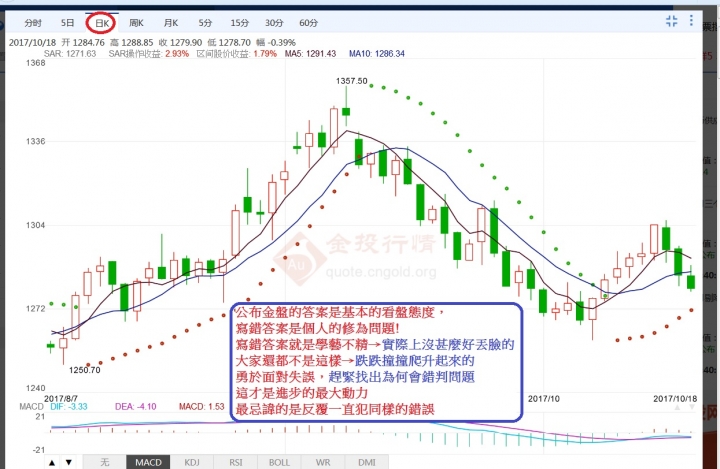Click the MA10: 1286.34 value
Screen dimensions: 720x469
pos(377,54)
